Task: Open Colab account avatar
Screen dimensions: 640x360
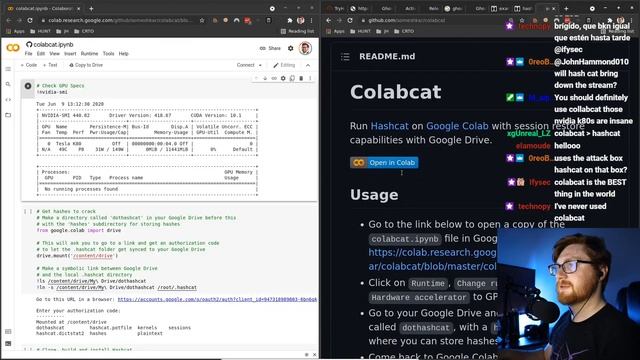Action: click(x=305, y=48)
